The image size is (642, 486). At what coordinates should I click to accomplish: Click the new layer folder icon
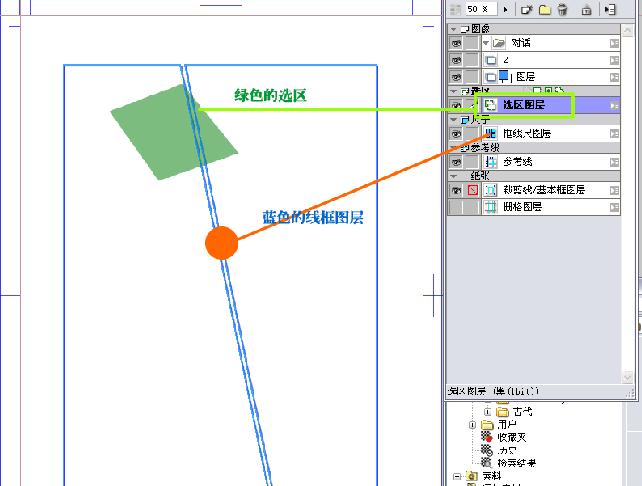tap(545, 9)
